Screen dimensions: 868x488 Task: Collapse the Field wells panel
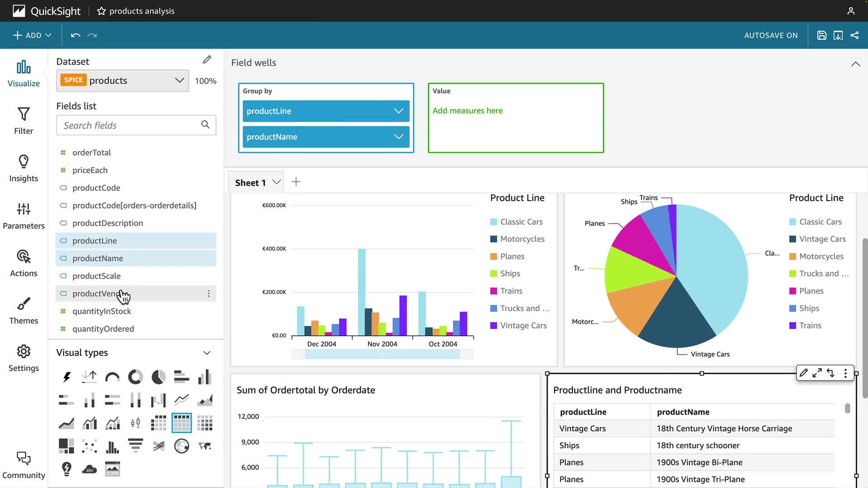tap(855, 64)
